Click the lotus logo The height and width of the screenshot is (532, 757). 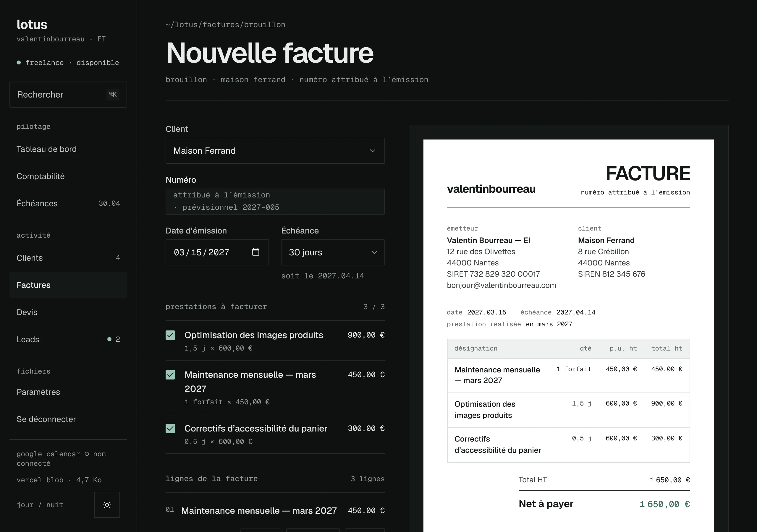click(x=32, y=25)
